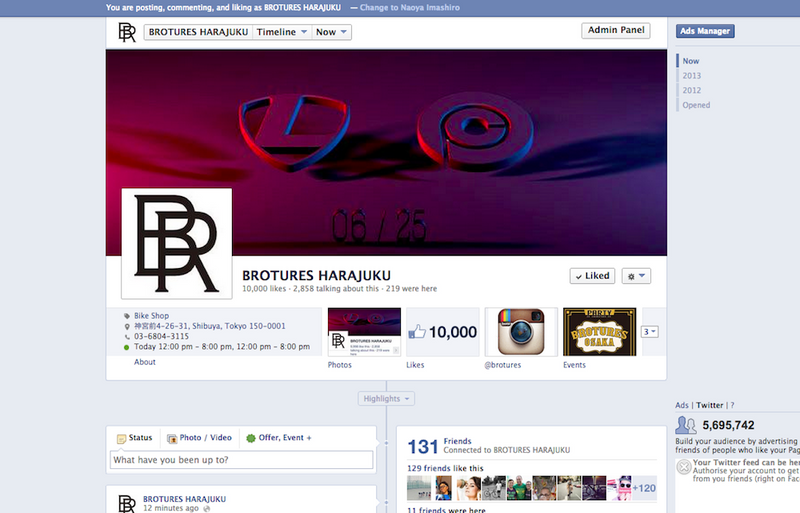Click Change to Naoya Imashiro link
This screenshot has height=513, width=800.
410,8
